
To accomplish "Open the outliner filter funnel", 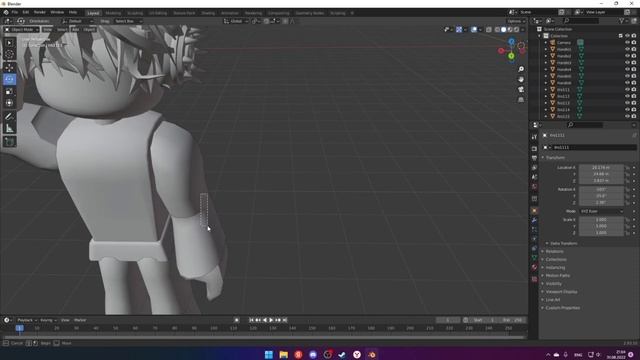I will click(x=622, y=20).
